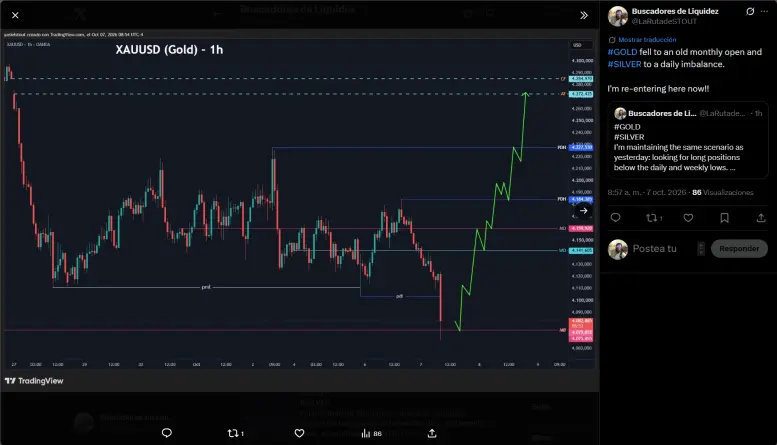Go to next image with arrow button
The height and width of the screenshot is (445, 777).
coord(584,211)
